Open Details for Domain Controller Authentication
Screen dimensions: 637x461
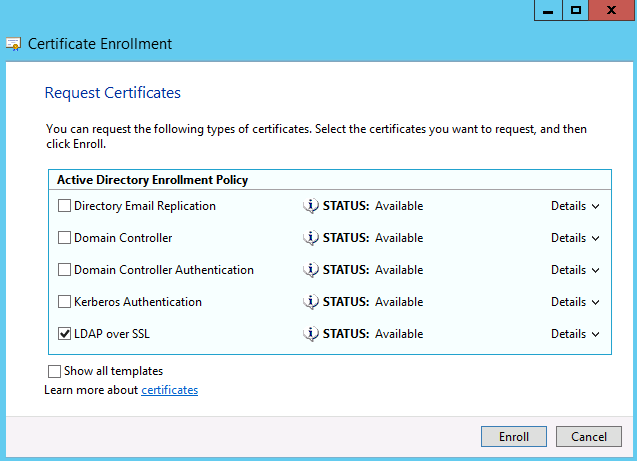[575, 270]
